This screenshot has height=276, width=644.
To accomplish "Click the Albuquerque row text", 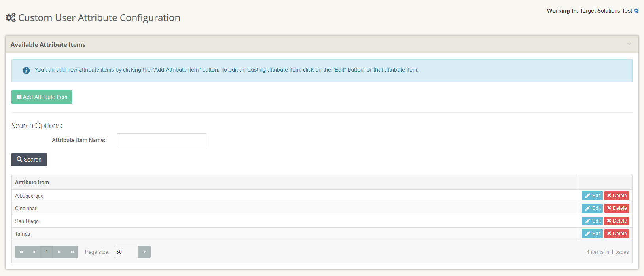I will (29, 196).
